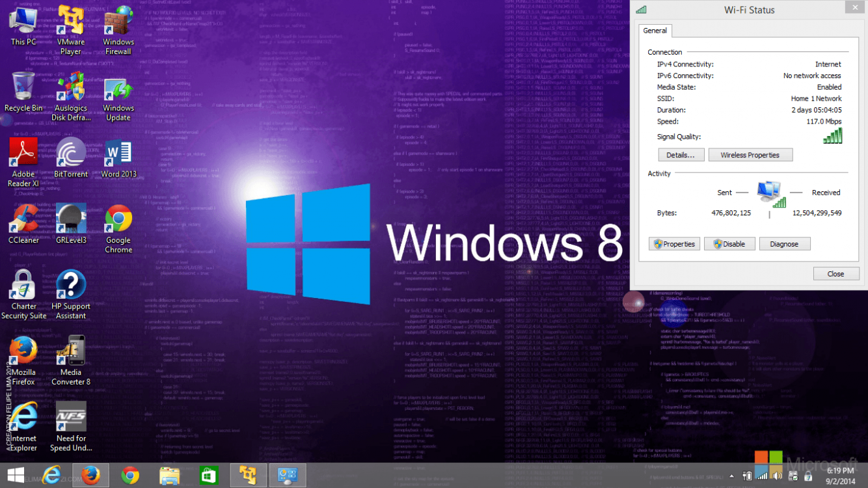Disable the Wi-Fi connection
Screen dimensions: 868x488
(729, 244)
